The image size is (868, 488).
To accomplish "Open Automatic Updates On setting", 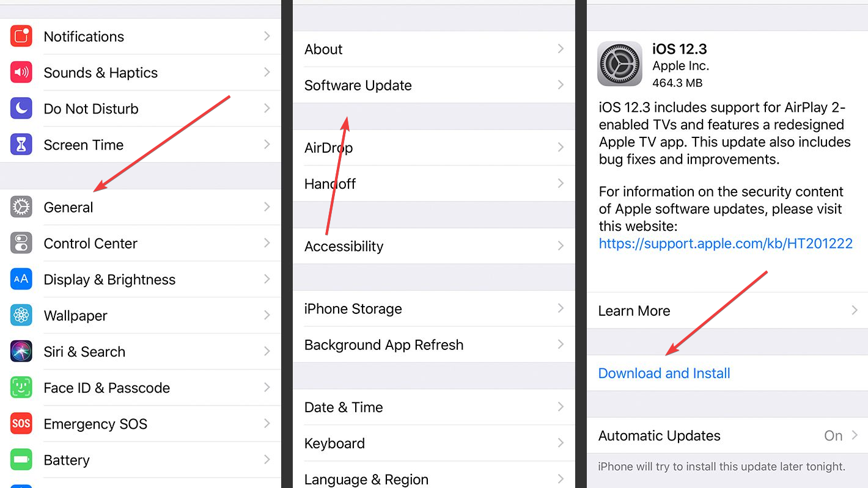I will tap(727, 435).
